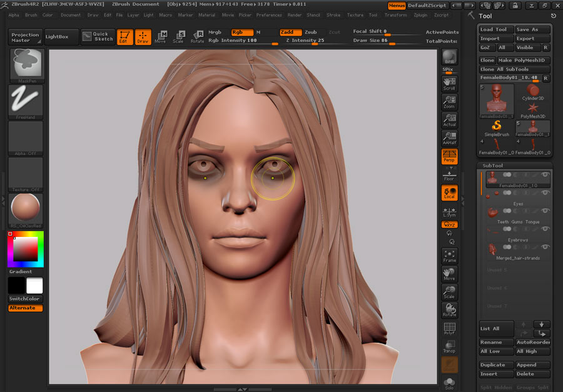
Task: Click the Append subtool button
Action: point(532,364)
